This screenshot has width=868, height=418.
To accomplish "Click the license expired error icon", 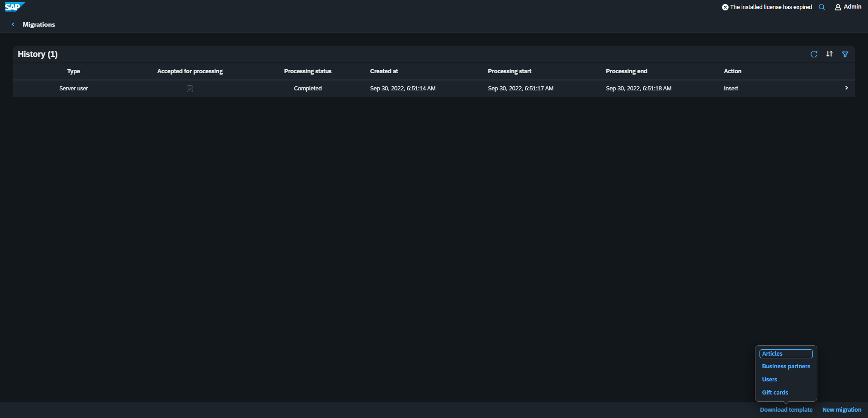I will click(725, 7).
